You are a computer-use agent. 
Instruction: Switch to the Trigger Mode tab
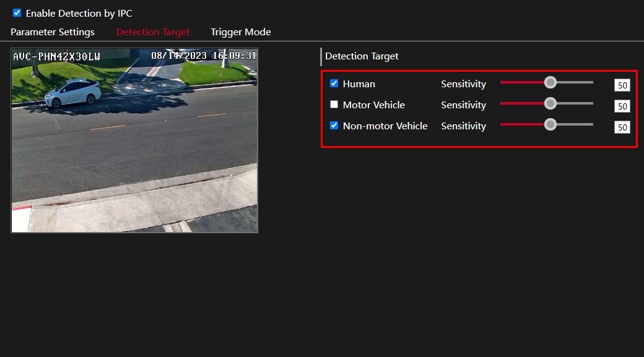point(241,32)
